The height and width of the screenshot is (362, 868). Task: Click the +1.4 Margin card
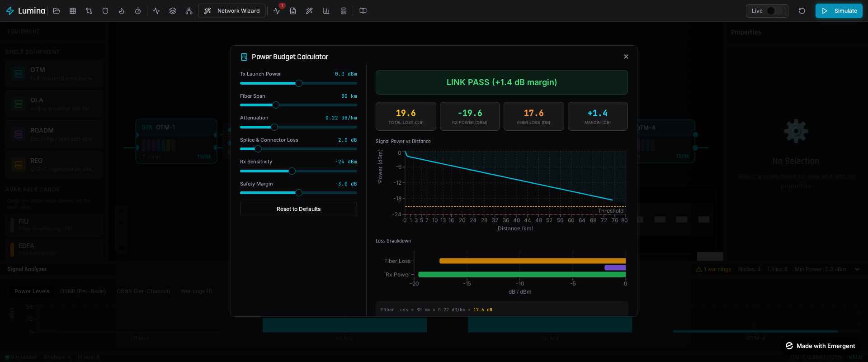coord(598,116)
